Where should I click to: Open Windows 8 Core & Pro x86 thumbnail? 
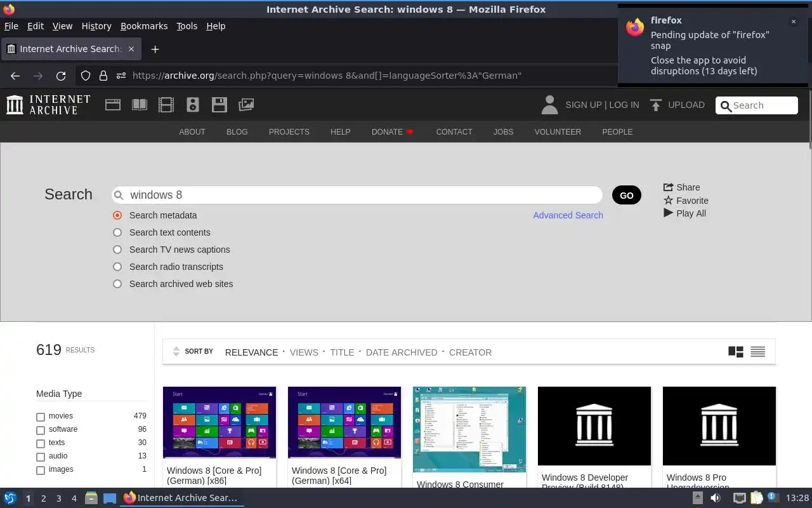(x=219, y=422)
